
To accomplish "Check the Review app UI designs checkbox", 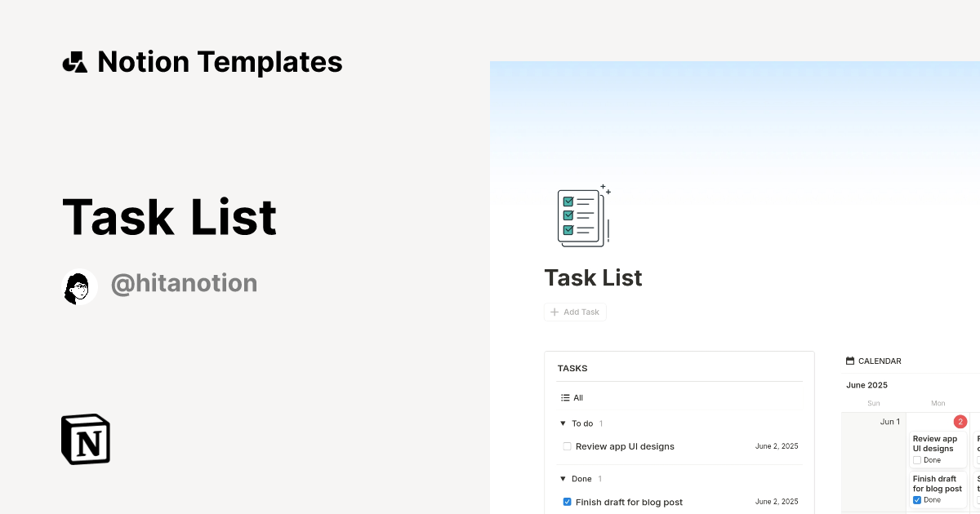I will 567,446.
